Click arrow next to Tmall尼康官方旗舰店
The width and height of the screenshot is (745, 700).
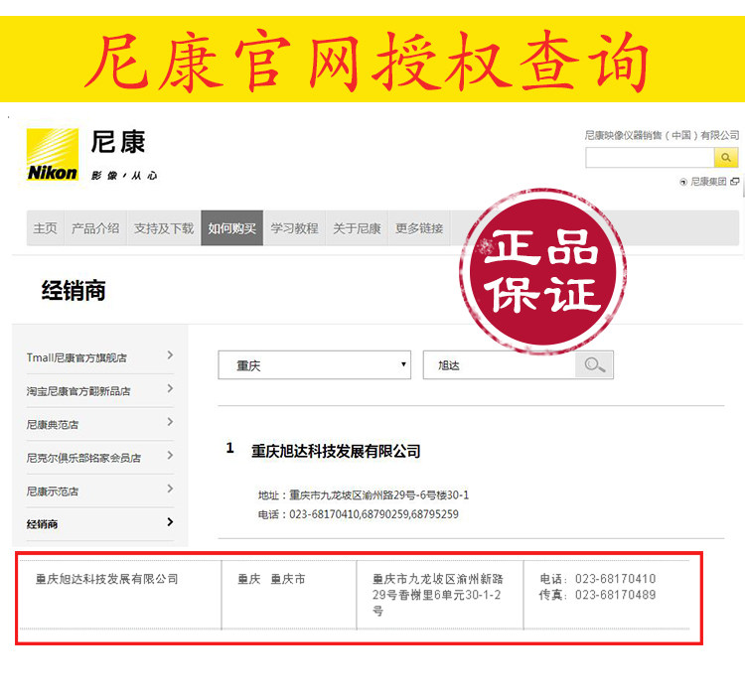pyautogui.click(x=170, y=355)
